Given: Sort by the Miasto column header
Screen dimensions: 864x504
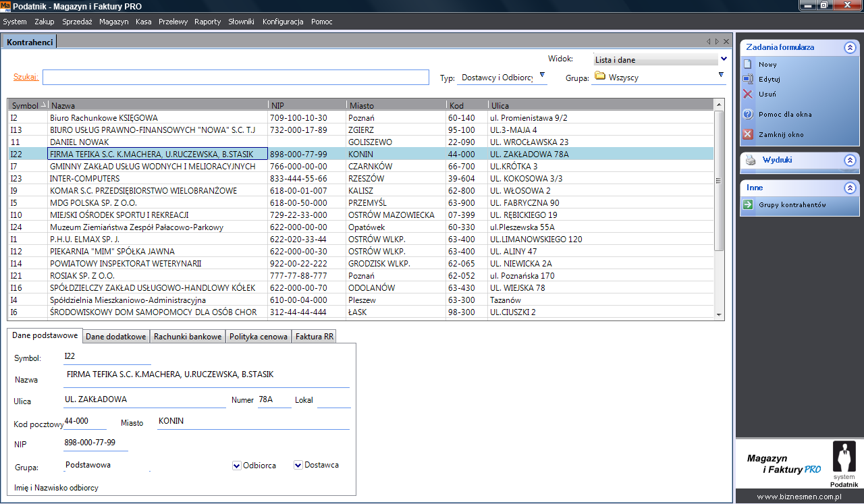Looking at the screenshot, I should point(396,105).
